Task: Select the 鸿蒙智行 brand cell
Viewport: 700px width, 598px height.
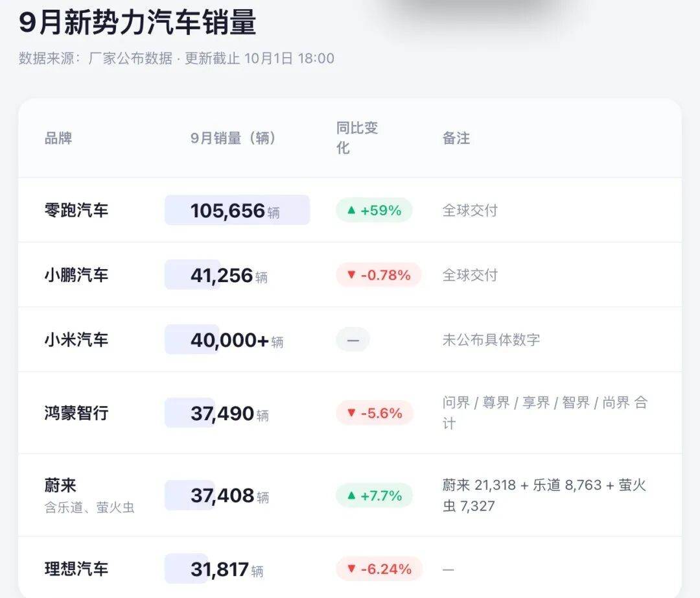Action: tap(76, 413)
